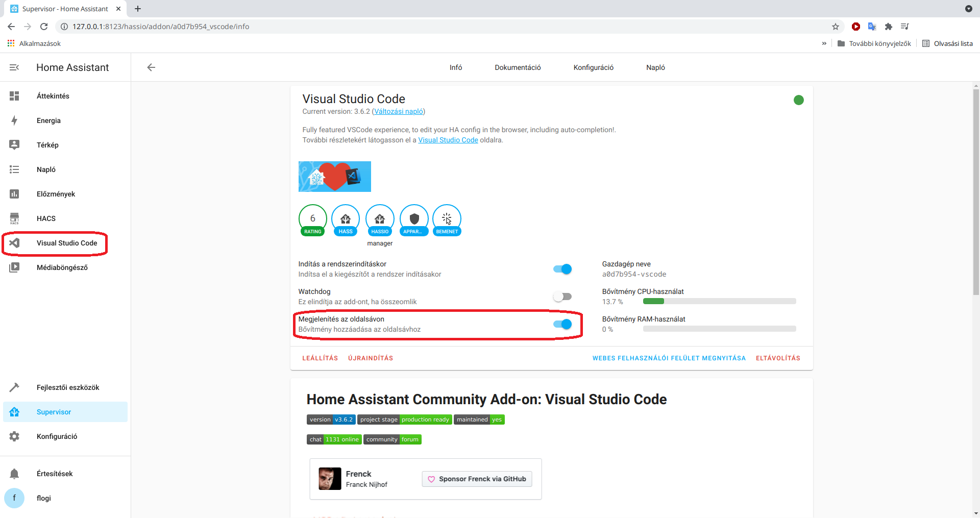Bookmark this page with the star icon
Screen dimensions: 980x518
point(836,27)
